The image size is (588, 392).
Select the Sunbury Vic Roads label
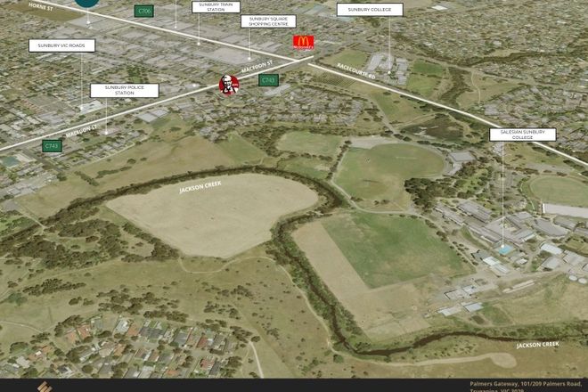click(x=61, y=45)
